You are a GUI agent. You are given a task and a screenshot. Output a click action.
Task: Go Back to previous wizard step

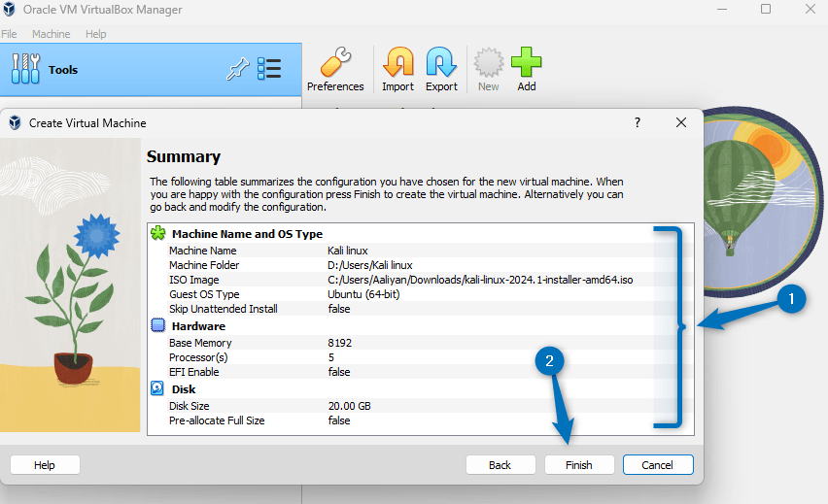[x=500, y=465]
